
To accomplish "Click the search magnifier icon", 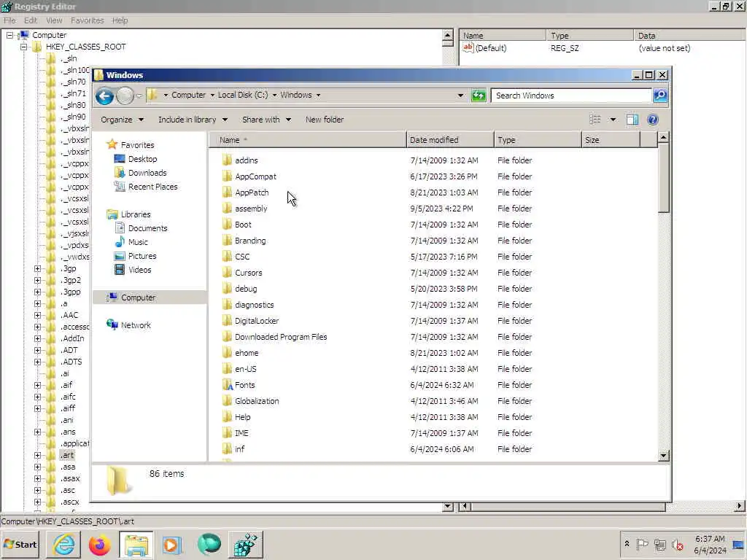I will [x=660, y=96].
